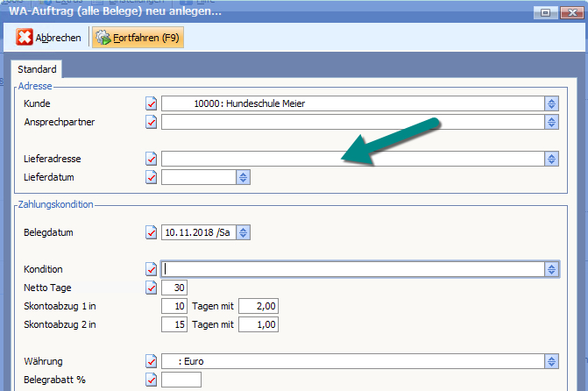The width and height of the screenshot is (588, 391).
Task: Click Fortfahren (F9) to continue
Action: pos(138,38)
